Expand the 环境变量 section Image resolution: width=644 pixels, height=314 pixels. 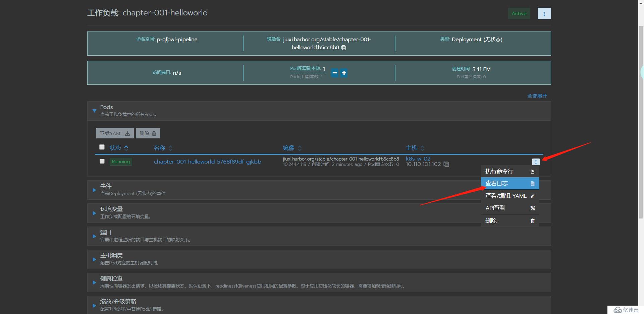pos(94,213)
